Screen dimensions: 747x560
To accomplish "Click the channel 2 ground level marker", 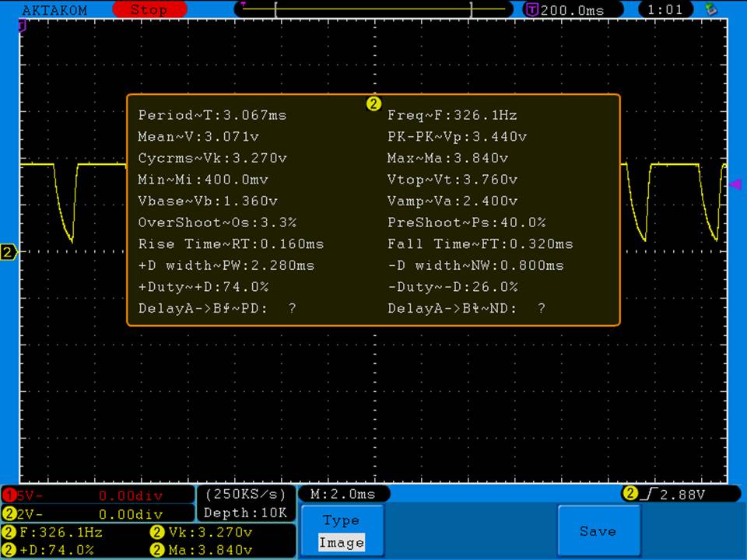I will (x=9, y=252).
